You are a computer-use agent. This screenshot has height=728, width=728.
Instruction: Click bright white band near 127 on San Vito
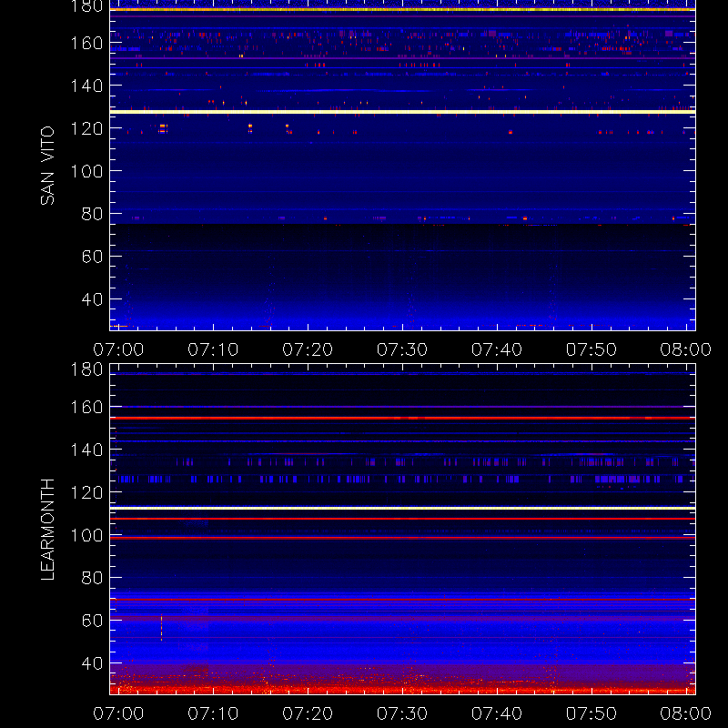402,112
